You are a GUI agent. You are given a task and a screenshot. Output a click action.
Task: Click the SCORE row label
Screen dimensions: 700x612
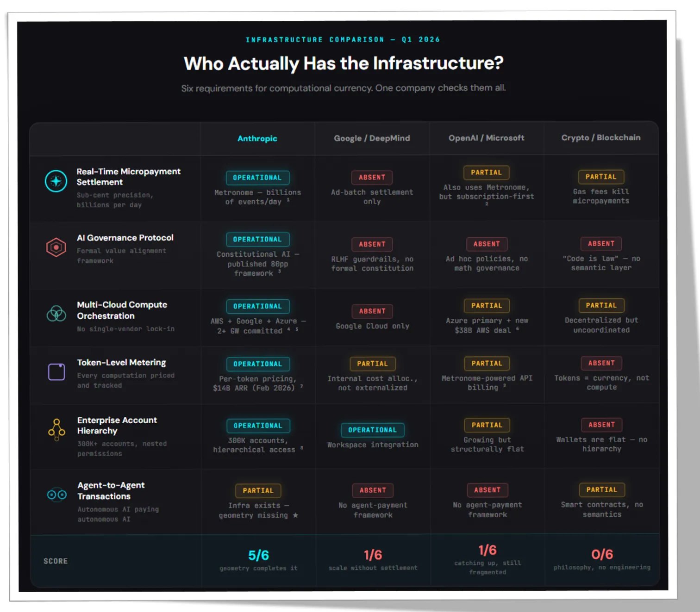pyautogui.click(x=56, y=561)
